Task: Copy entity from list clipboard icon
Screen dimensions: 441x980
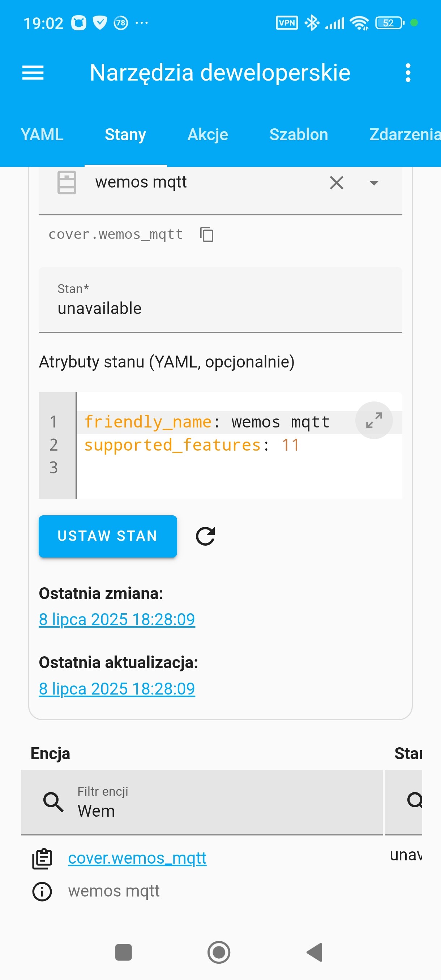Action: [x=42, y=859]
